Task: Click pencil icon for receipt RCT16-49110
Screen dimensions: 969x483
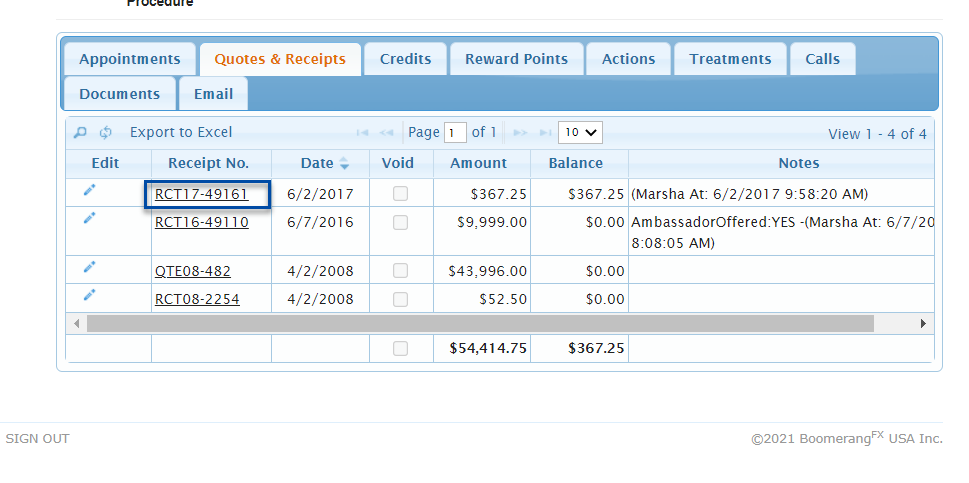Action: coord(90,218)
